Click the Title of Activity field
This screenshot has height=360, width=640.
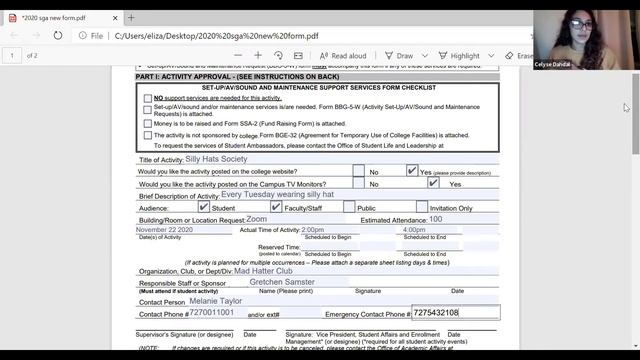tap(342, 159)
